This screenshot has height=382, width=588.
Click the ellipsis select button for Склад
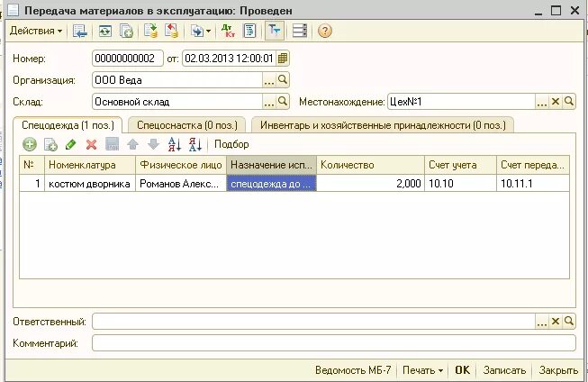[269, 102]
